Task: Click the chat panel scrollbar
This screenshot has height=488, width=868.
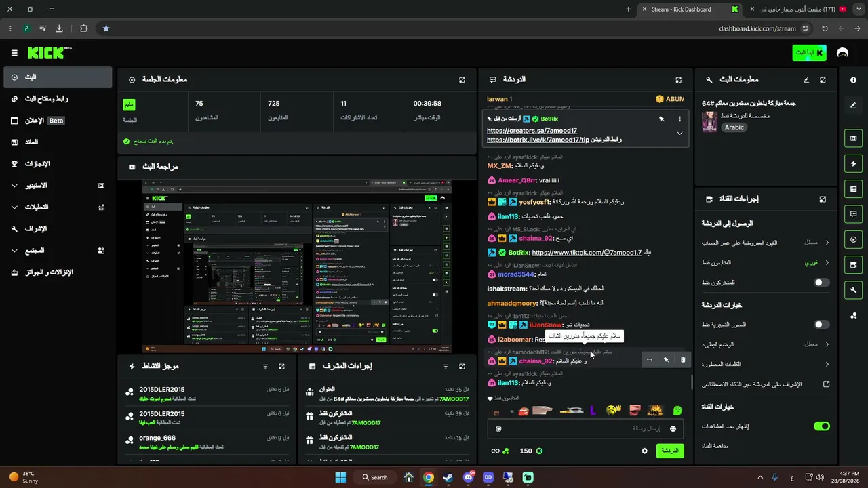Action: coord(692,382)
